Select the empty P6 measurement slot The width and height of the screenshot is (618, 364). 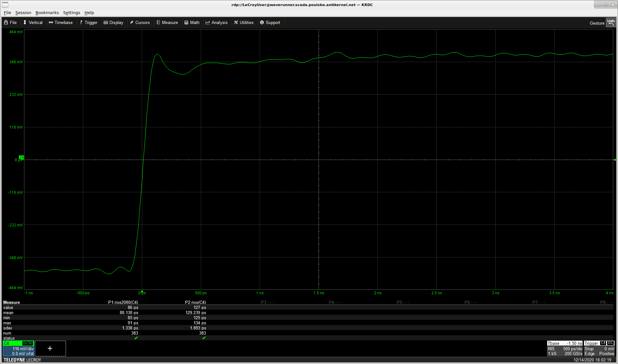471,302
